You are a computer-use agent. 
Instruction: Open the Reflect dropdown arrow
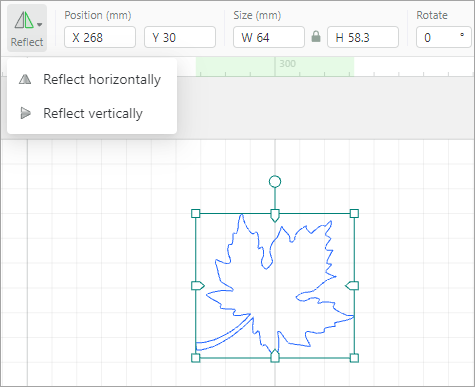(x=40, y=25)
